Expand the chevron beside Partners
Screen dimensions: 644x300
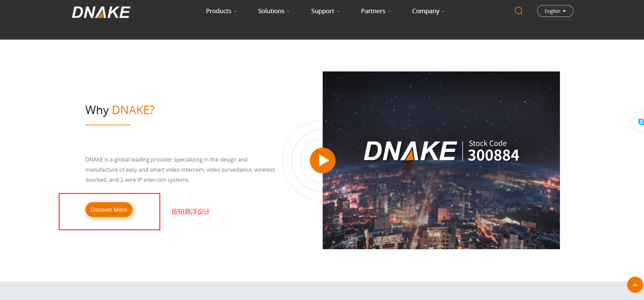(389, 12)
